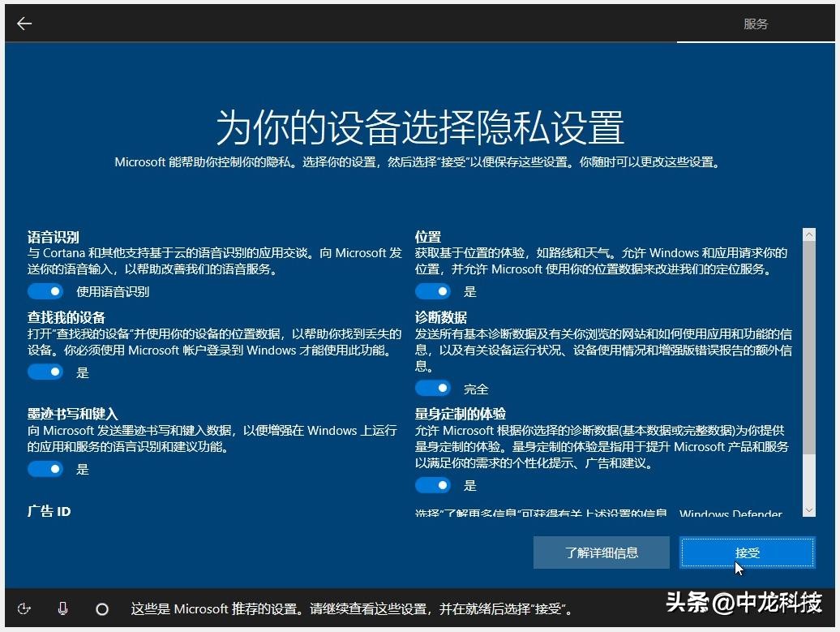Disable the 语音识别 (speech recognition) toggle

[x=45, y=290]
